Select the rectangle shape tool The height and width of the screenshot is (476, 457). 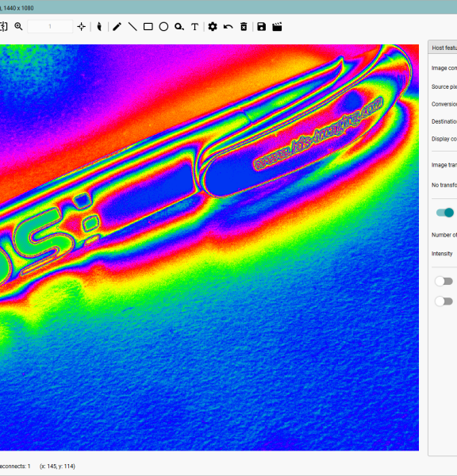point(148,27)
